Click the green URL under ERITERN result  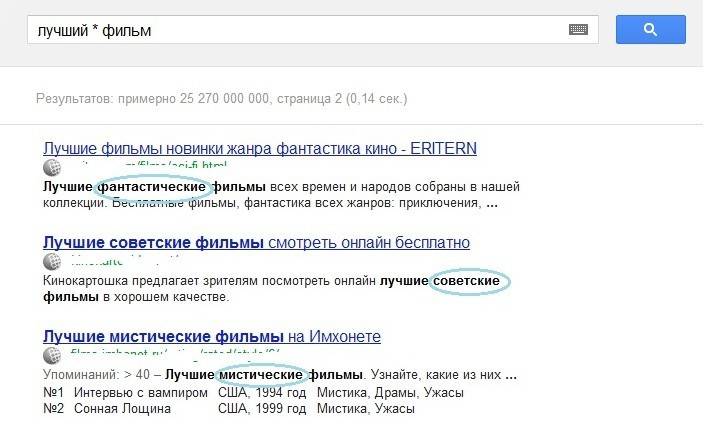click(150, 166)
